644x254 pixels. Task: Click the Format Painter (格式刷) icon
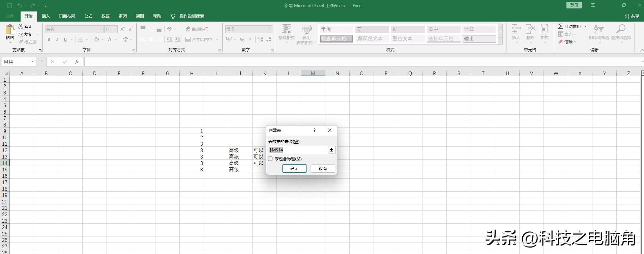21,42
